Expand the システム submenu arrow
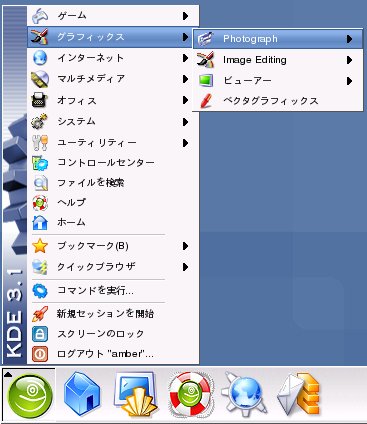This screenshot has width=367, height=424. (x=185, y=122)
